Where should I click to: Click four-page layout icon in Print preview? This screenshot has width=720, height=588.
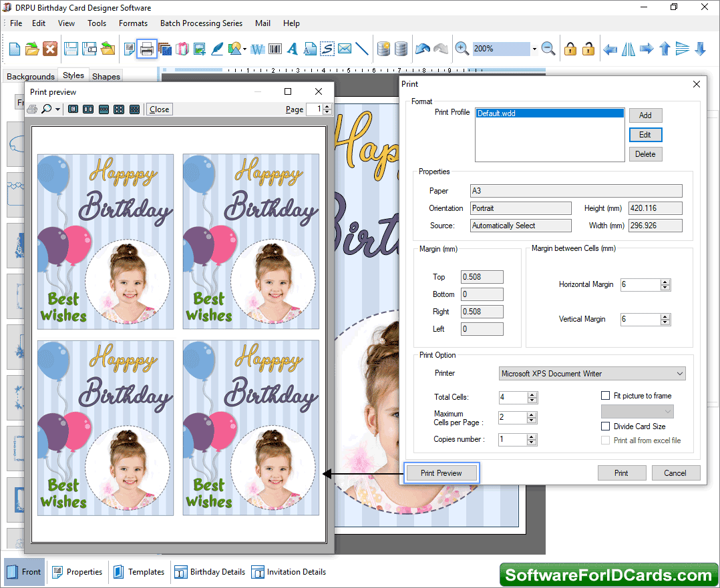(119, 109)
